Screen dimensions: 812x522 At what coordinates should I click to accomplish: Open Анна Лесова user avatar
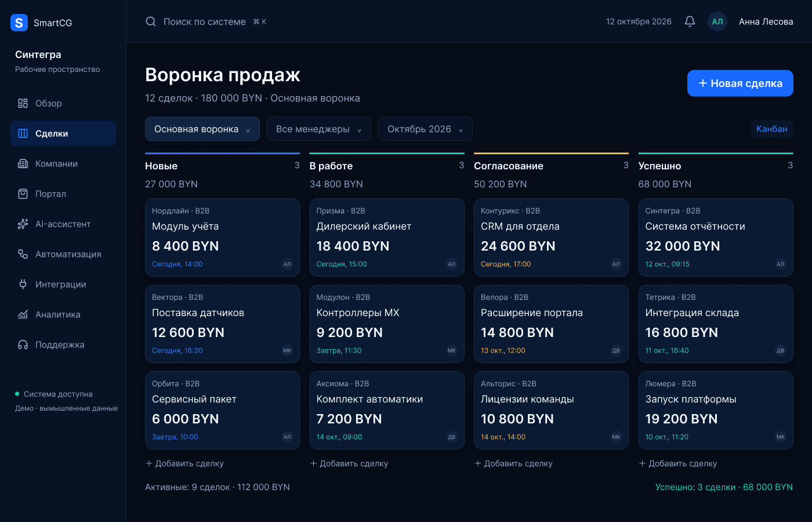tap(717, 21)
